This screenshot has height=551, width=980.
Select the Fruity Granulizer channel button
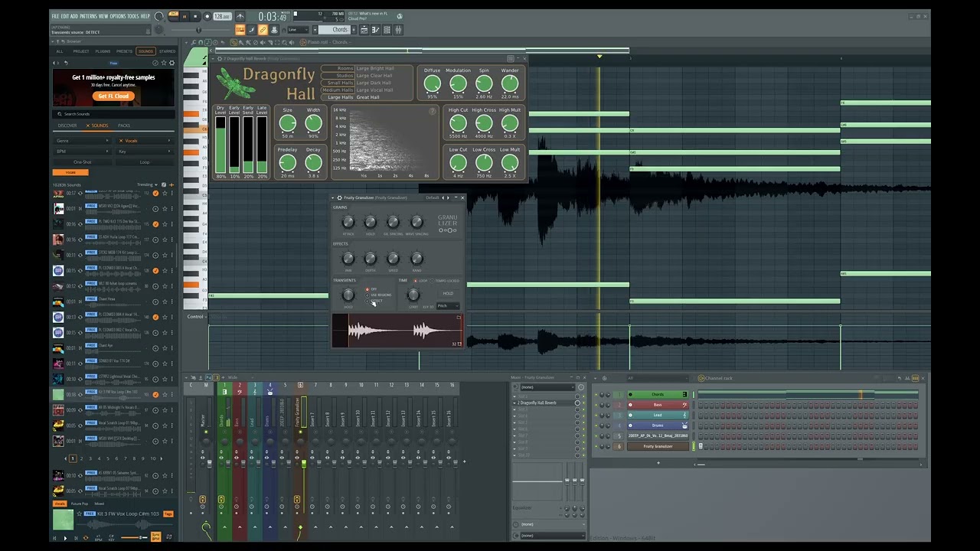[658, 446]
